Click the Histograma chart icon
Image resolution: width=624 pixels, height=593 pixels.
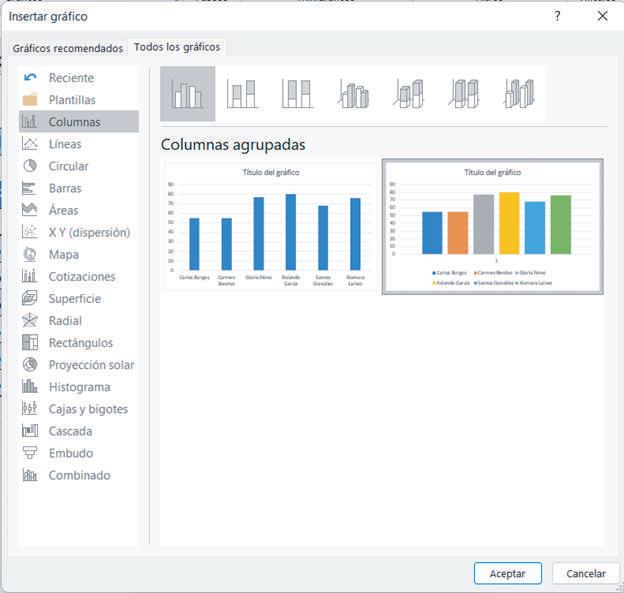(x=30, y=386)
